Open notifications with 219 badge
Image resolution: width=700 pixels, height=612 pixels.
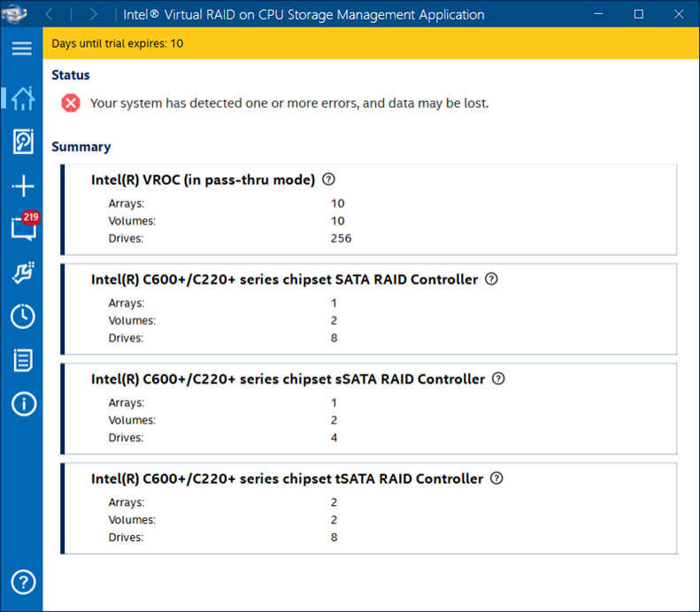(x=22, y=228)
